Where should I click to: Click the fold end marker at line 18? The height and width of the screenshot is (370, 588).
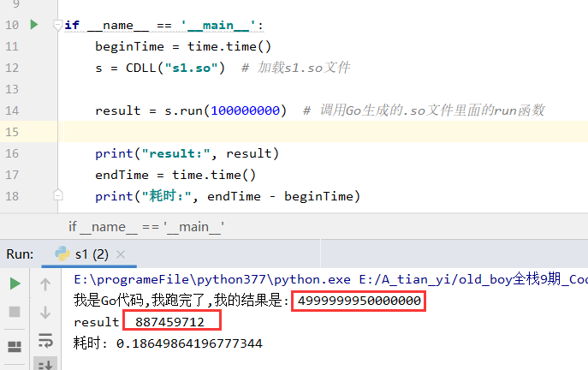(x=57, y=195)
